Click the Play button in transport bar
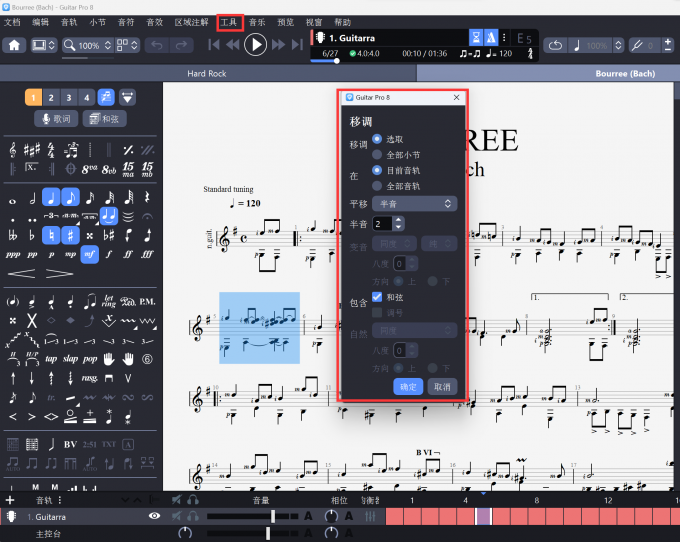Screen dimensions: 680x542 coord(256,45)
